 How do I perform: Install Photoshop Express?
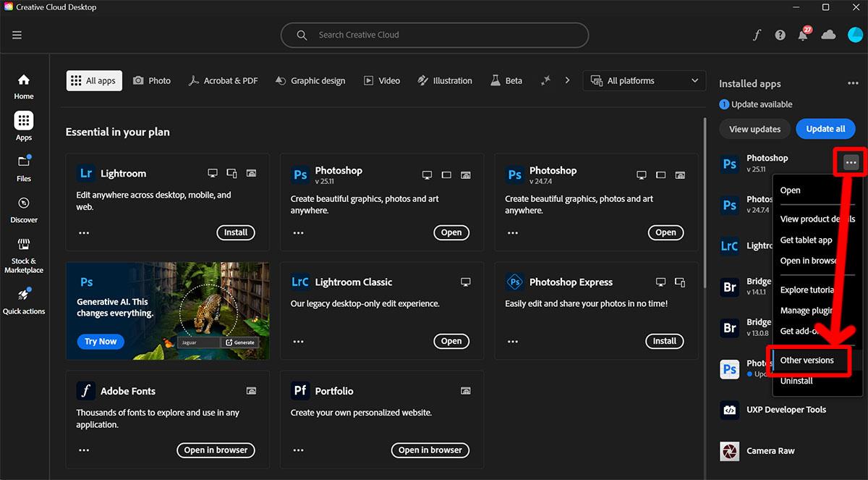click(664, 341)
